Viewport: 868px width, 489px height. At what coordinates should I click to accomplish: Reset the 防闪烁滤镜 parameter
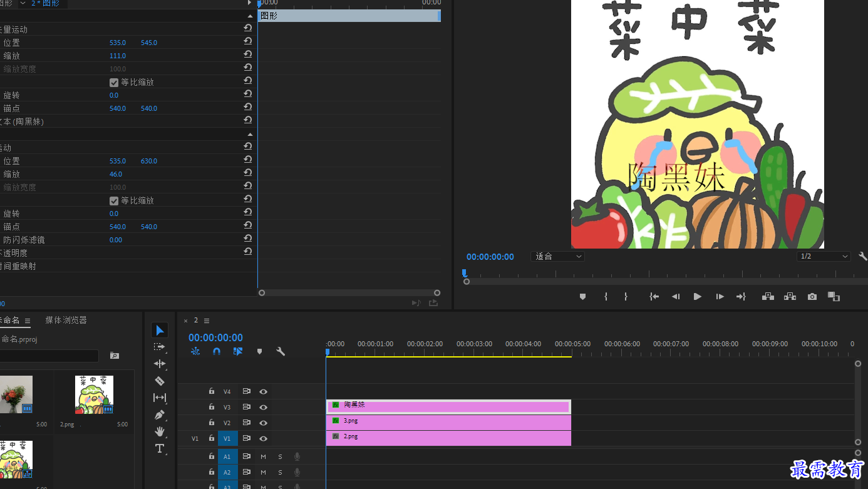point(248,239)
